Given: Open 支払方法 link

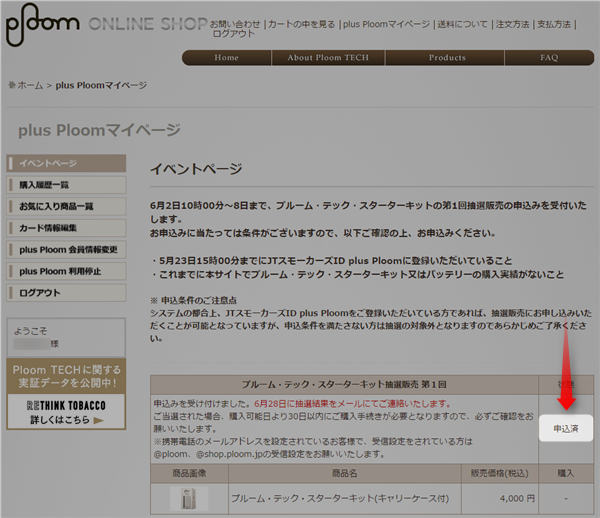Looking at the screenshot, I should coord(553,24).
